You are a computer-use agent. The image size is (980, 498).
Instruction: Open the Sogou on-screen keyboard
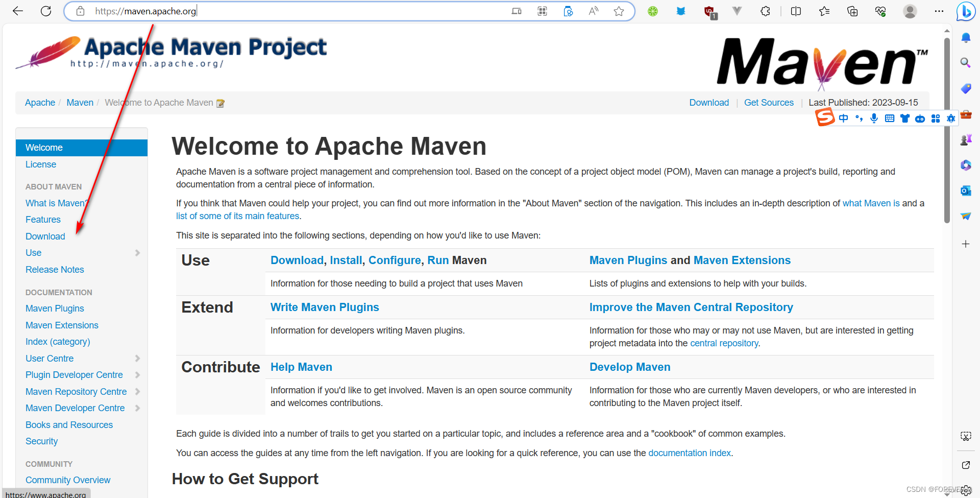coord(890,118)
